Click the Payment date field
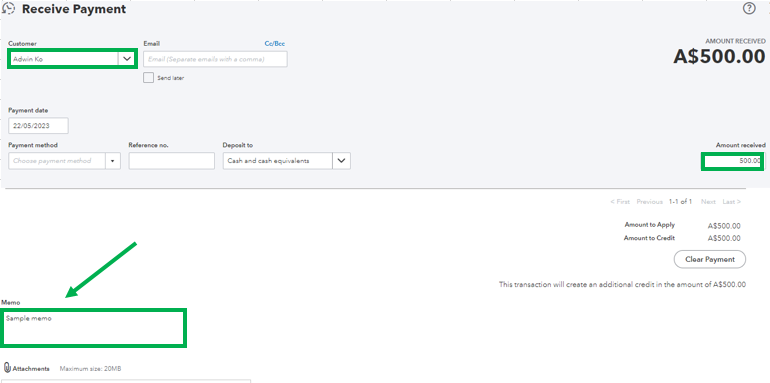This screenshot has width=770, height=383. pos(38,126)
